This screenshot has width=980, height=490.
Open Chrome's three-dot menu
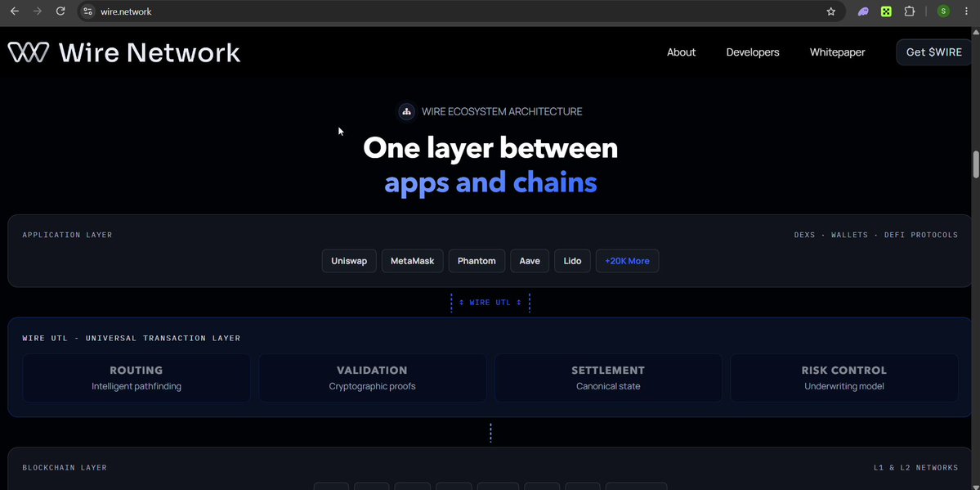point(966,11)
